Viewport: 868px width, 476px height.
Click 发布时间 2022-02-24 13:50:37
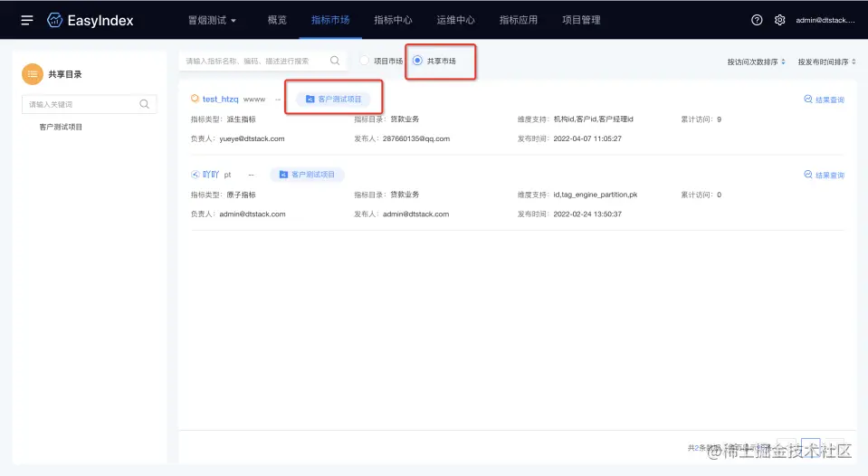tap(569, 214)
